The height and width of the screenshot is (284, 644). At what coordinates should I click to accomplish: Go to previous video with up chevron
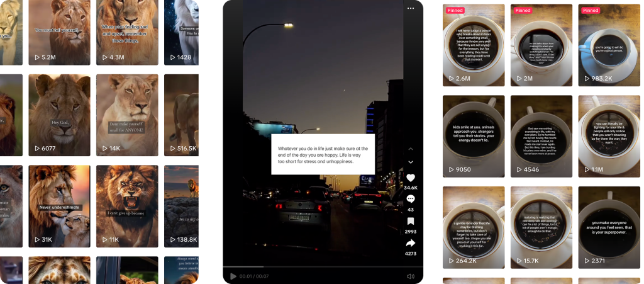(411, 149)
